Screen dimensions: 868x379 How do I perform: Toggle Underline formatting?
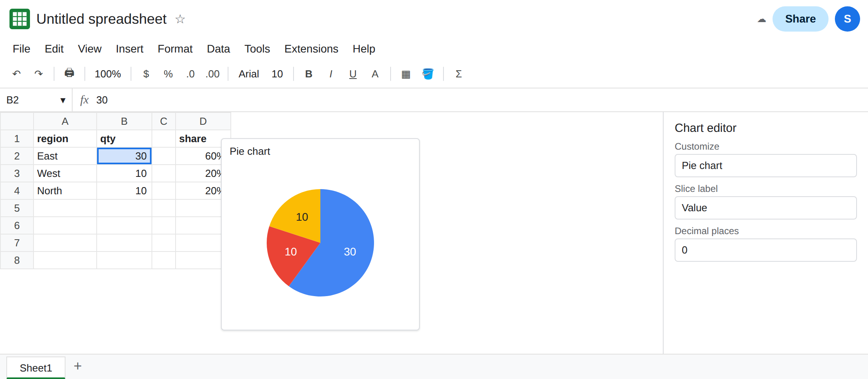pos(353,74)
